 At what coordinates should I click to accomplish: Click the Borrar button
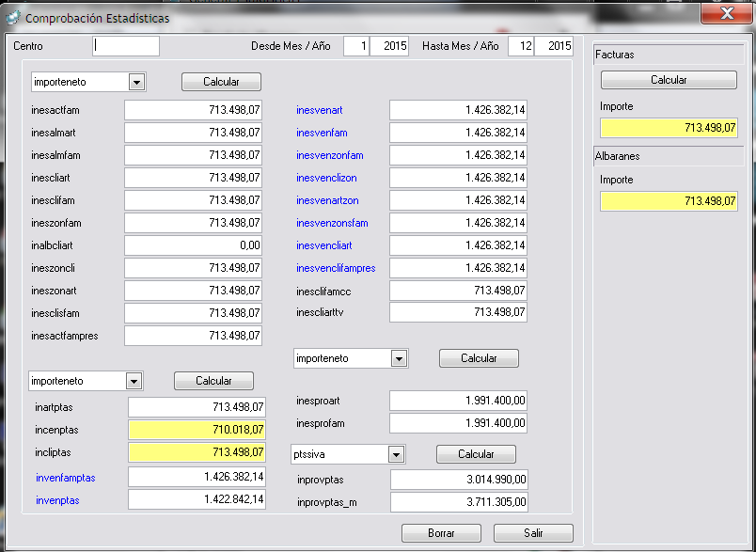click(441, 533)
